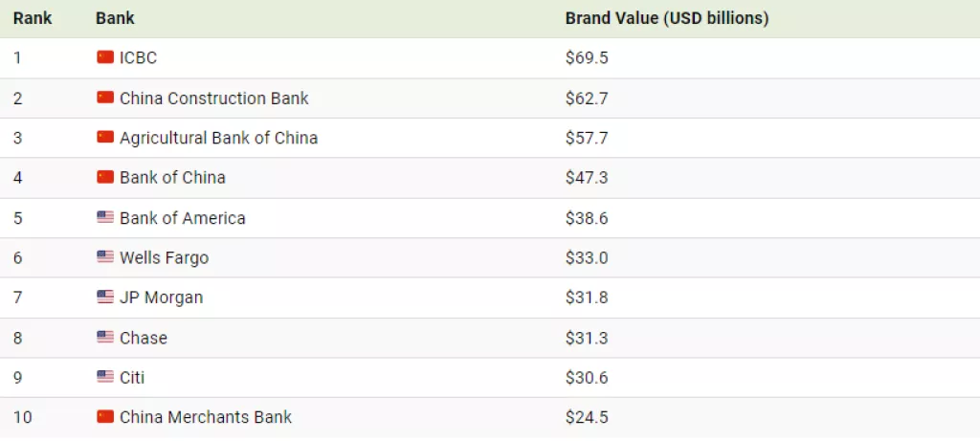Viewport: 980px width, 441px height.
Task: Click the US flag next to Wells Fargo
Action: pos(105,257)
